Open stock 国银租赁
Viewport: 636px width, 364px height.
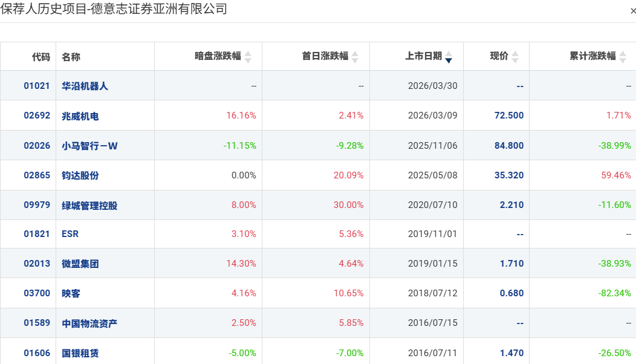coord(80,353)
